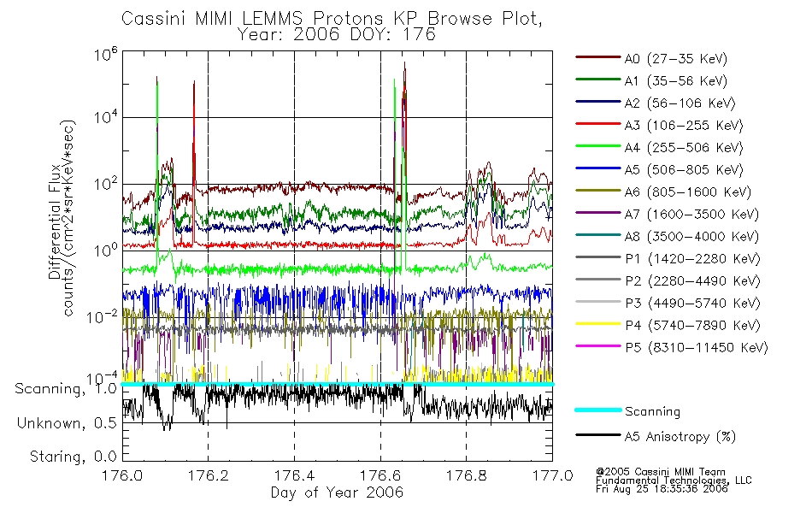Click the Staring, 0.0 axis label
The width and height of the screenshot is (812, 513).
click(x=73, y=457)
